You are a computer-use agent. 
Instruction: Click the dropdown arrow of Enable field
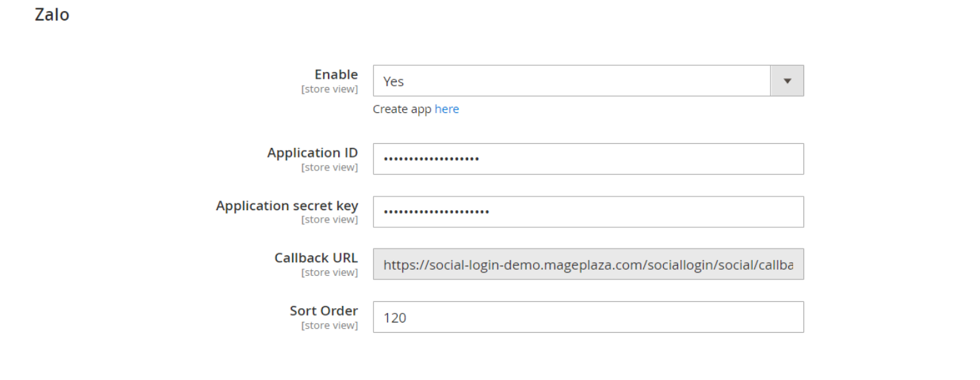coord(787,81)
